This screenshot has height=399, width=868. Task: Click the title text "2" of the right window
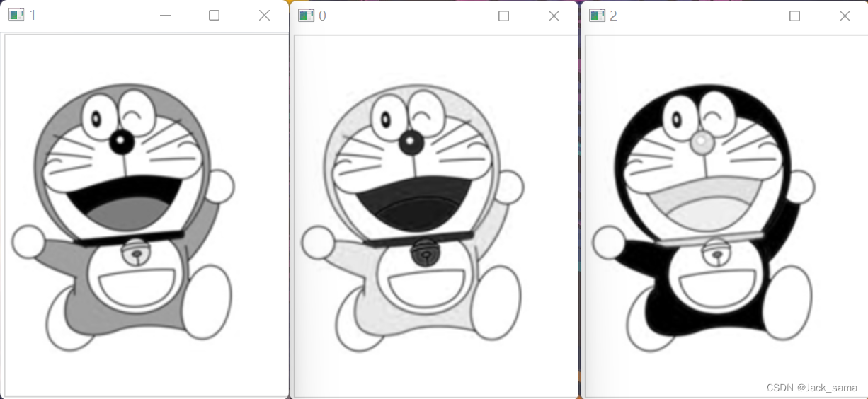(x=613, y=16)
